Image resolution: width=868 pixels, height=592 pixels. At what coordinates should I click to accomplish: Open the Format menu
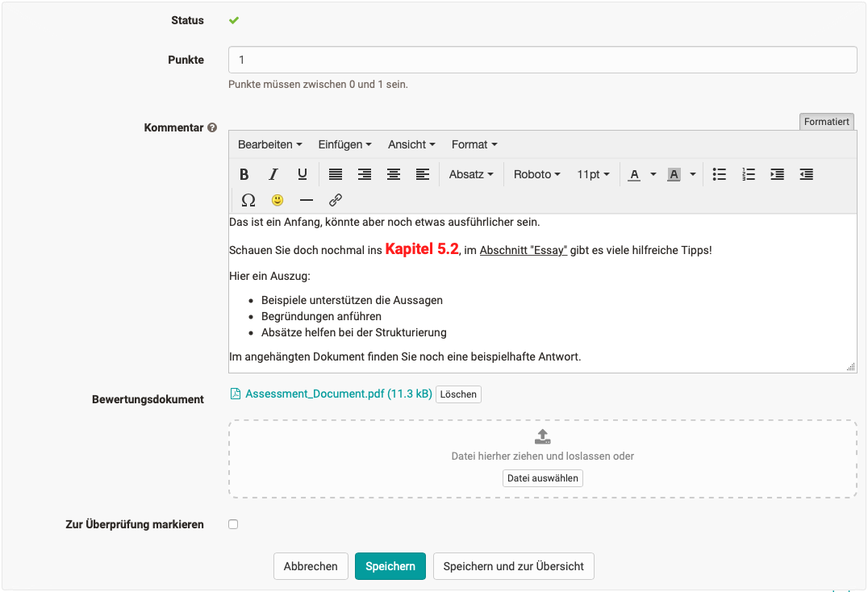(474, 144)
